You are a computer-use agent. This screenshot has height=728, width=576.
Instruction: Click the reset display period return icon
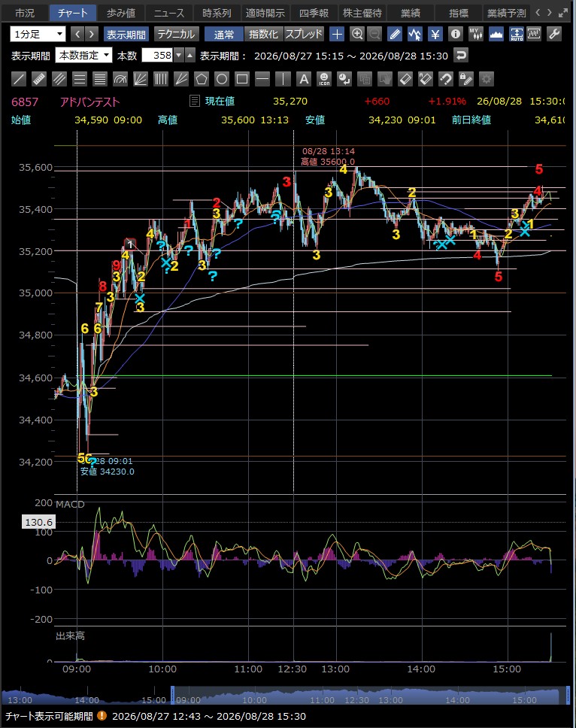[x=460, y=56]
